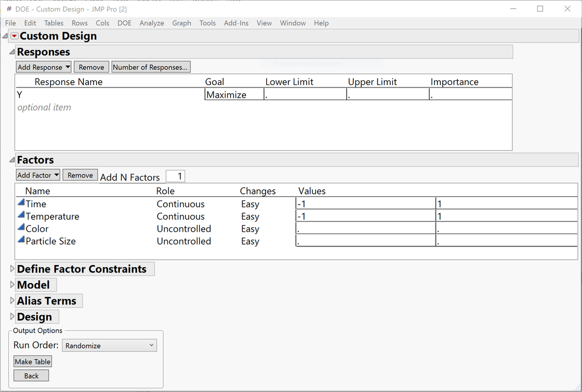The width and height of the screenshot is (582, 392).
Task: Select the Color factor name
Action: (37, 229)
